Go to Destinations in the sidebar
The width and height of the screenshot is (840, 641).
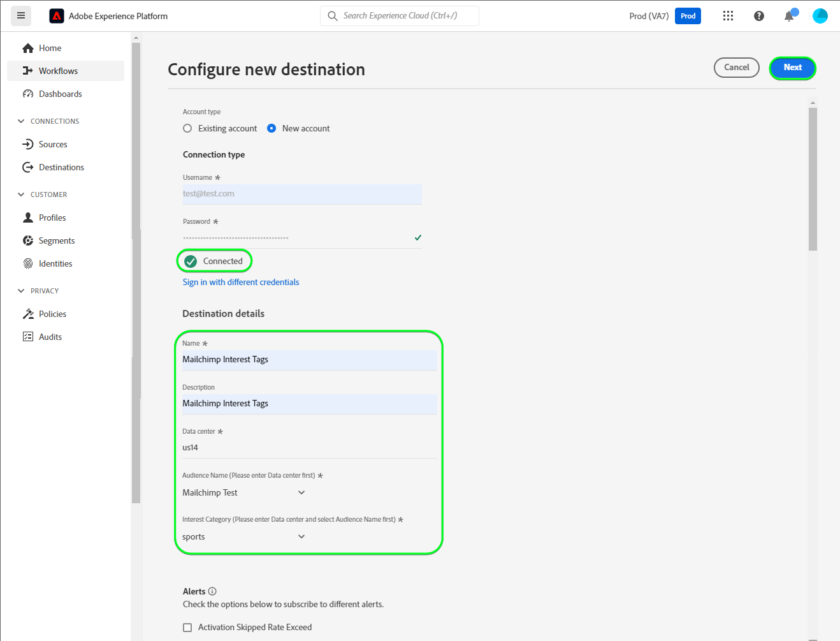point(61,167)
